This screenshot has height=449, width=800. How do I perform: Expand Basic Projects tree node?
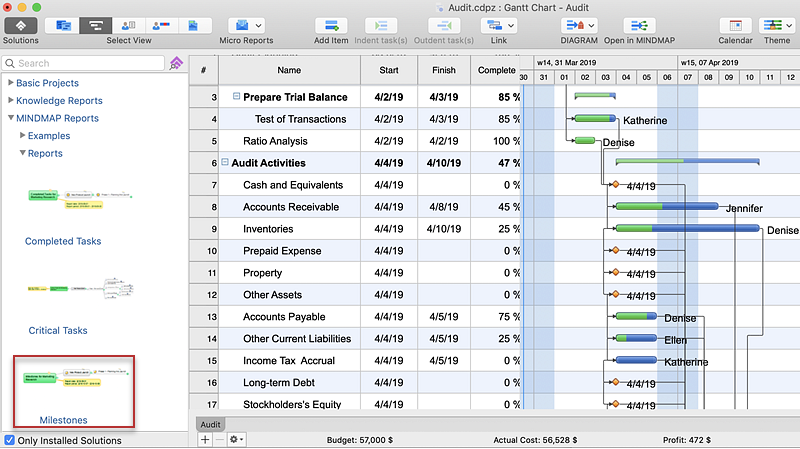pyautogui.click(x=11, y=82)
